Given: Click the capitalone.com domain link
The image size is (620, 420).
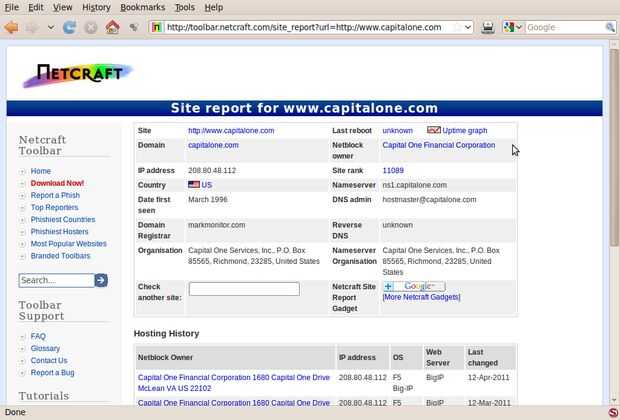Looking at the screenshot, I should coord(213,145).
